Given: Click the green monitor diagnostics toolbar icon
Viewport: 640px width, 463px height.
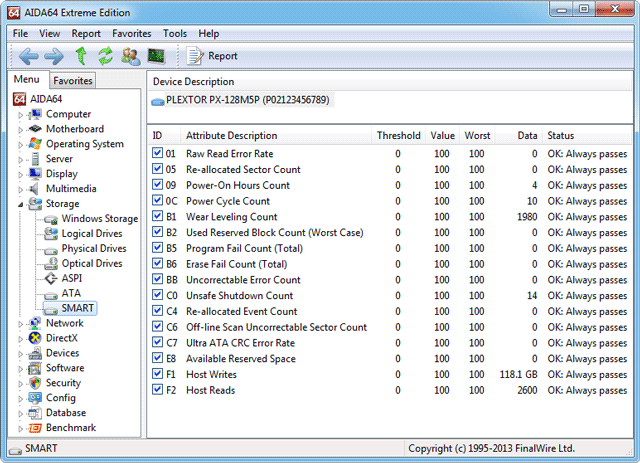Looking at the screenshot, I should coord(156,56).
